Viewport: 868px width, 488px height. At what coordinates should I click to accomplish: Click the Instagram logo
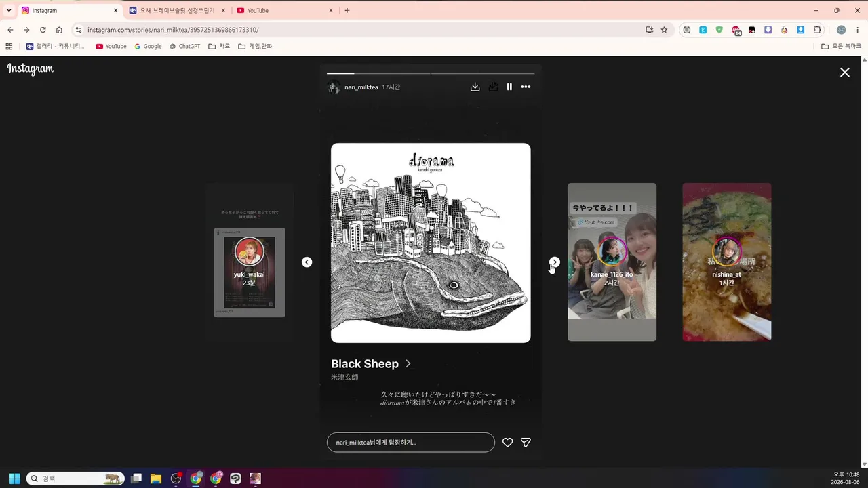tap(31, 69)
